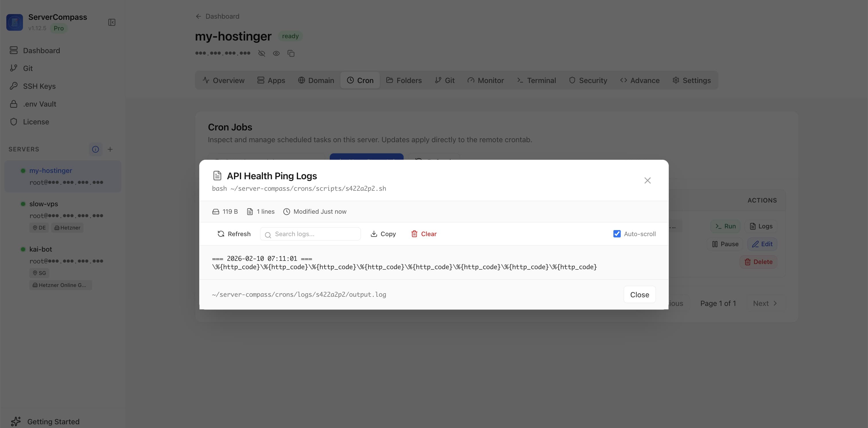Switch to the server Git tab
This screenshot has width=868, height=428.
click(x=445, y=80)
